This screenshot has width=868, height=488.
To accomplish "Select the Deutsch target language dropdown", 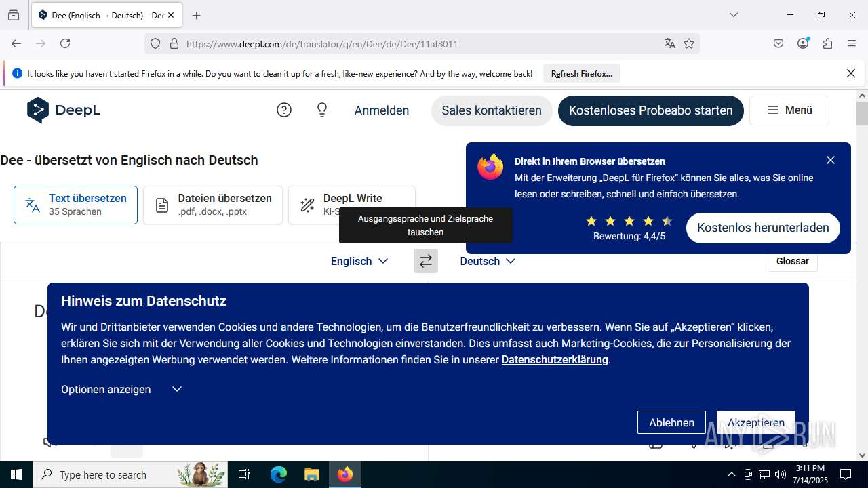I will [488, 261].
